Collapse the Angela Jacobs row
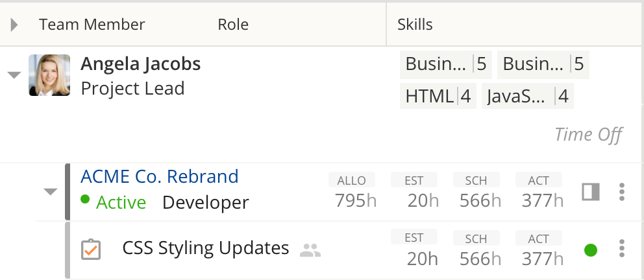644x280 pixels. [14, 75]
